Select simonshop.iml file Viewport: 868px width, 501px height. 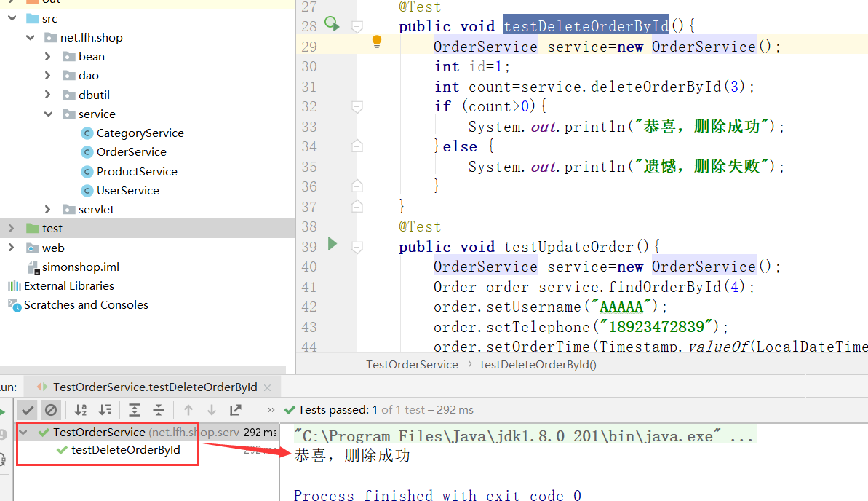point(80,267)
